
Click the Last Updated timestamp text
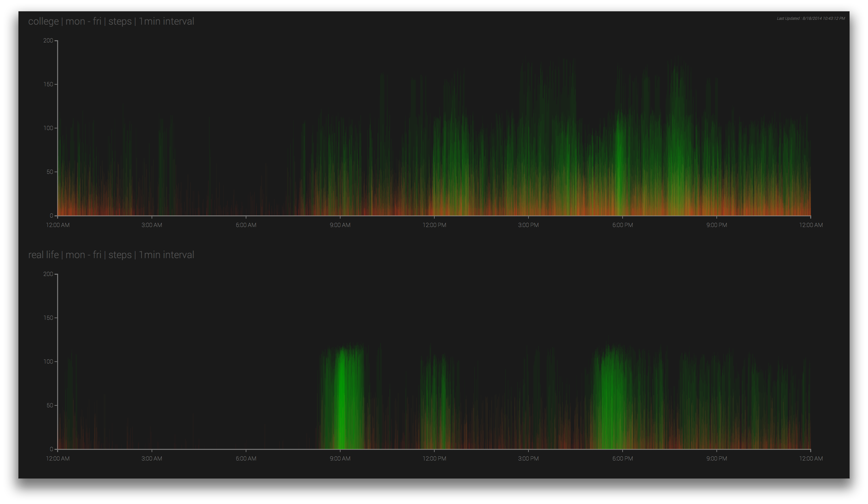click(x=811, y=18)
